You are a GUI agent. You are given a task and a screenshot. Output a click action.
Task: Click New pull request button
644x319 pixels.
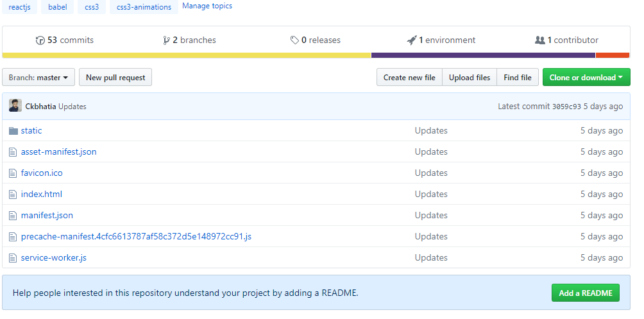115,77
